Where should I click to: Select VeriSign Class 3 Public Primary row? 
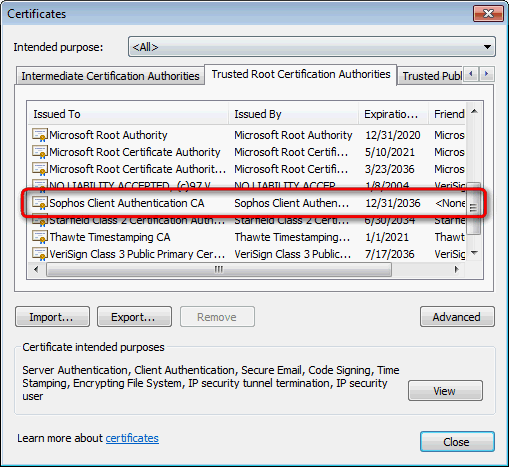(247, 254)
